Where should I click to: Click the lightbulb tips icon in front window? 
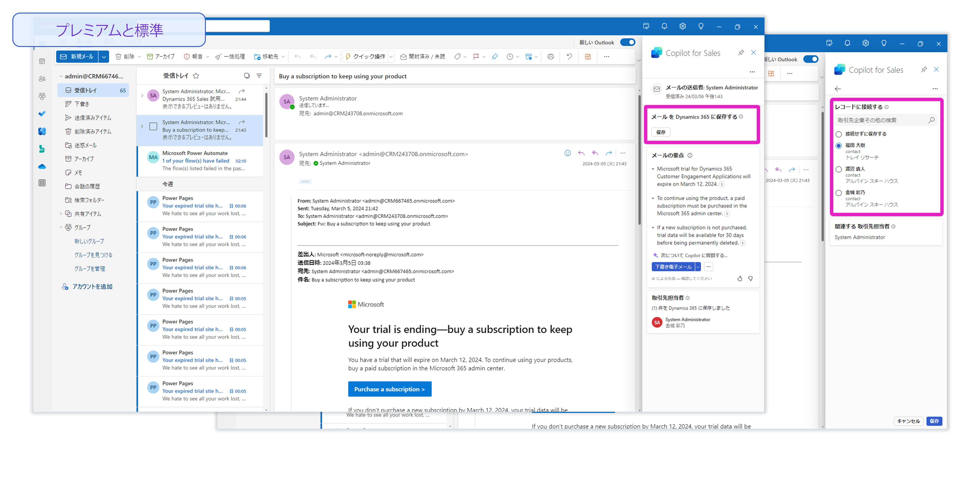point(701,26)
